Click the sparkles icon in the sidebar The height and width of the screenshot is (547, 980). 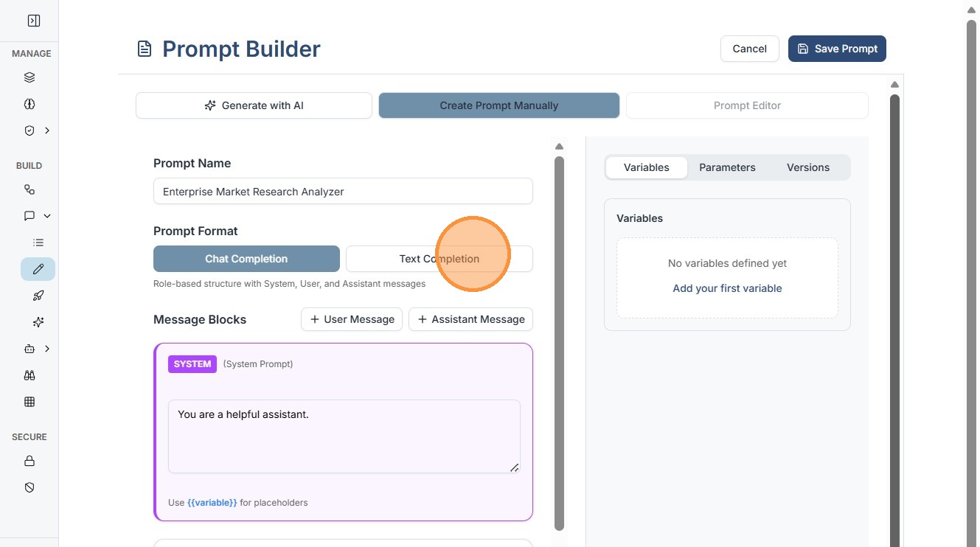[38, 322]
